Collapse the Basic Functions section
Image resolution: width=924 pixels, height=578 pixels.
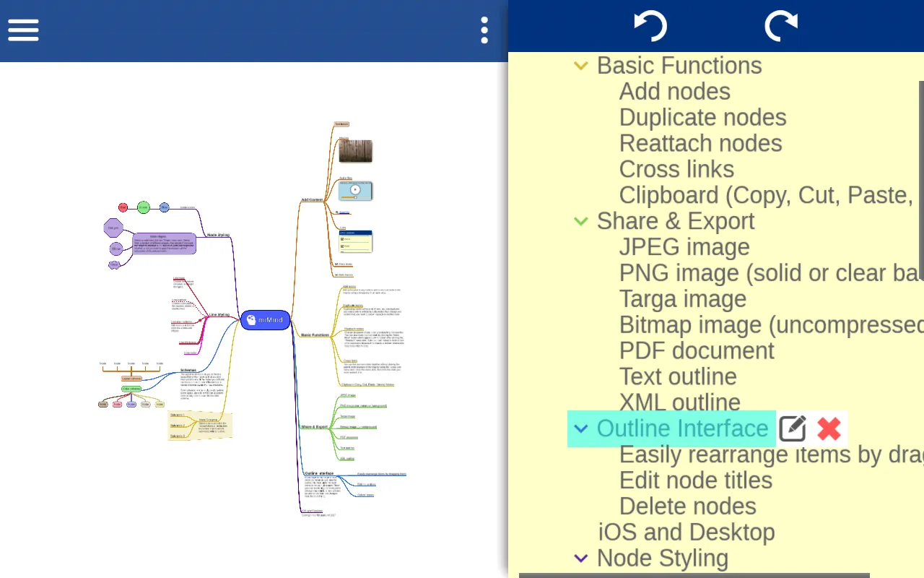point(580,66)
